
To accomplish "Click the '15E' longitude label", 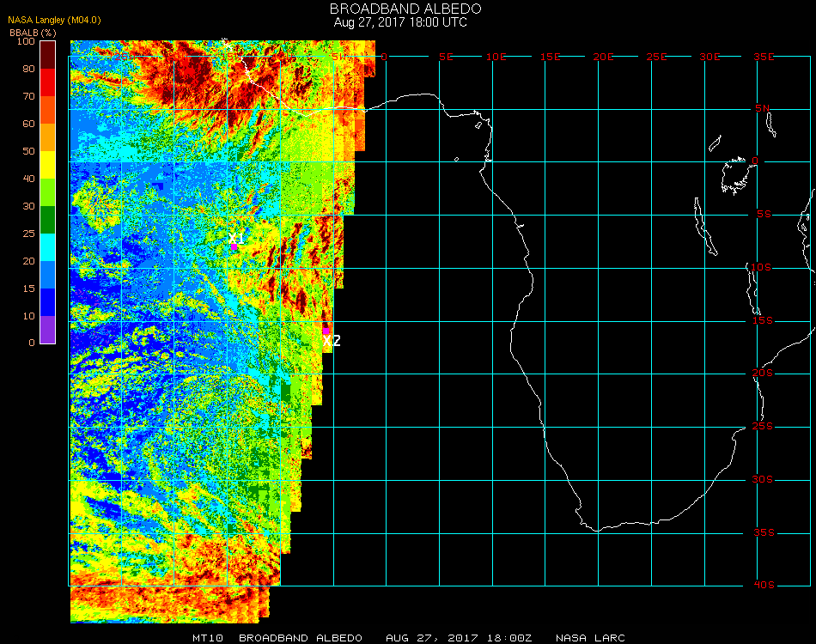I will [x=550, y=57].
